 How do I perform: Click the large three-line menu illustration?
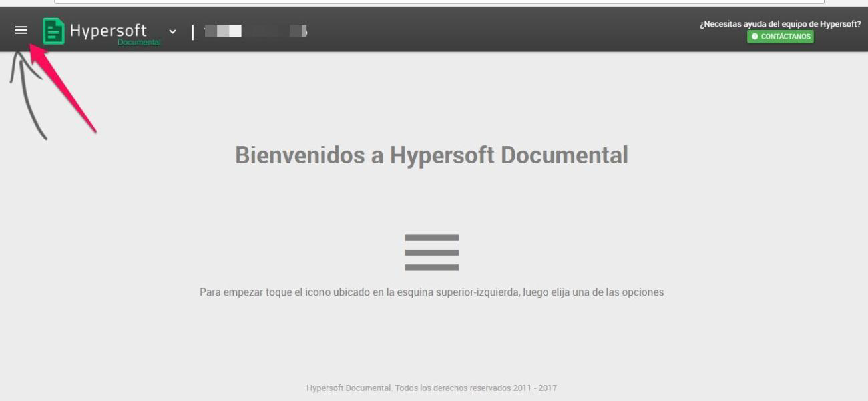pos(432,252)
